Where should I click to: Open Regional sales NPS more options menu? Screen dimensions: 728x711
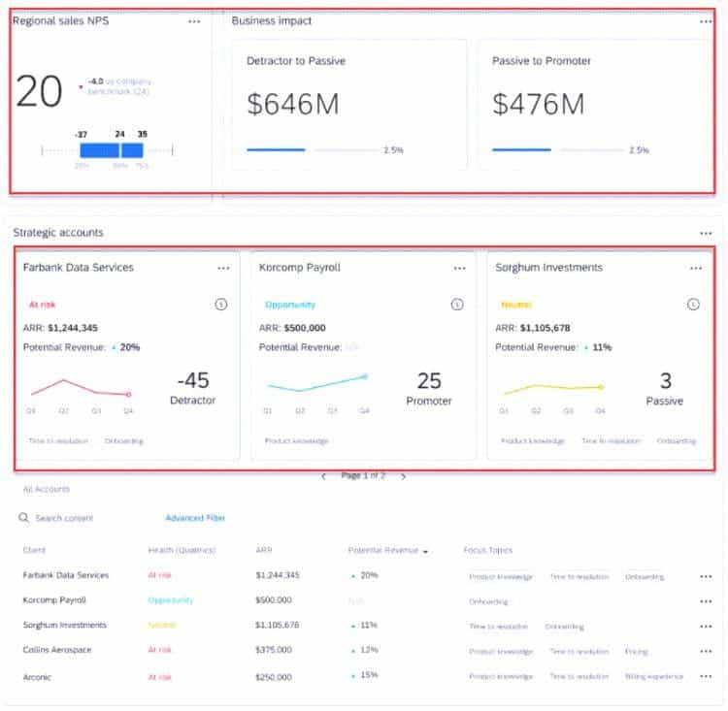point(194,21)
